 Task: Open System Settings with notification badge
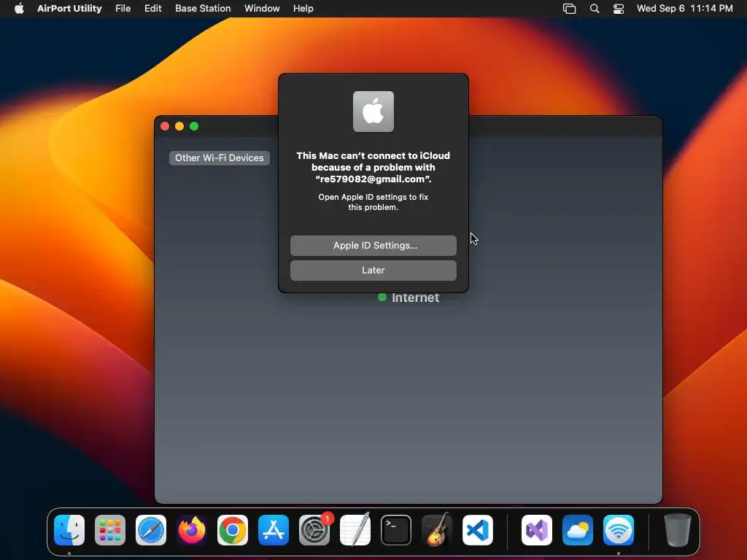pyautogui.click(x=314, y=530)
